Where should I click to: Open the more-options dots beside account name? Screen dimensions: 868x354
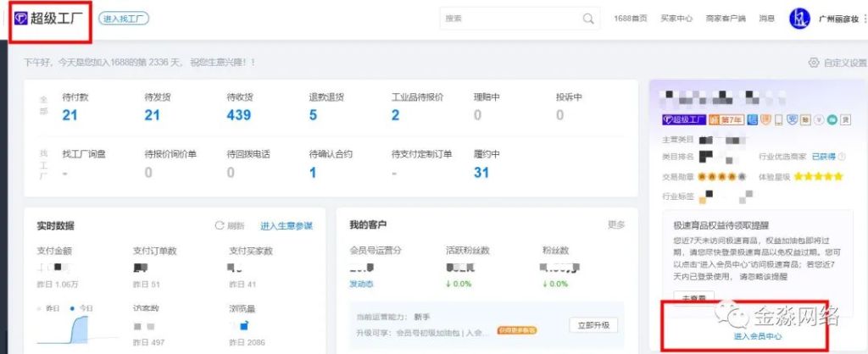(865, 19)
